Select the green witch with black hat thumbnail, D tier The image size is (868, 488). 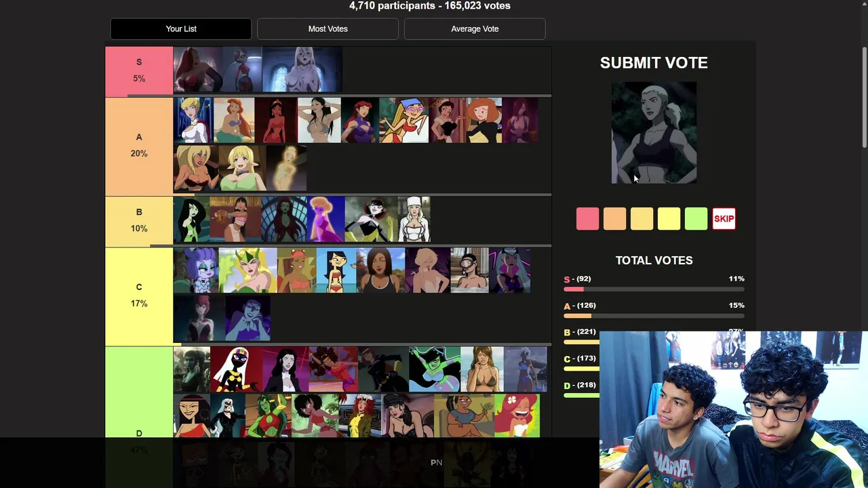[x=434, y=369]
